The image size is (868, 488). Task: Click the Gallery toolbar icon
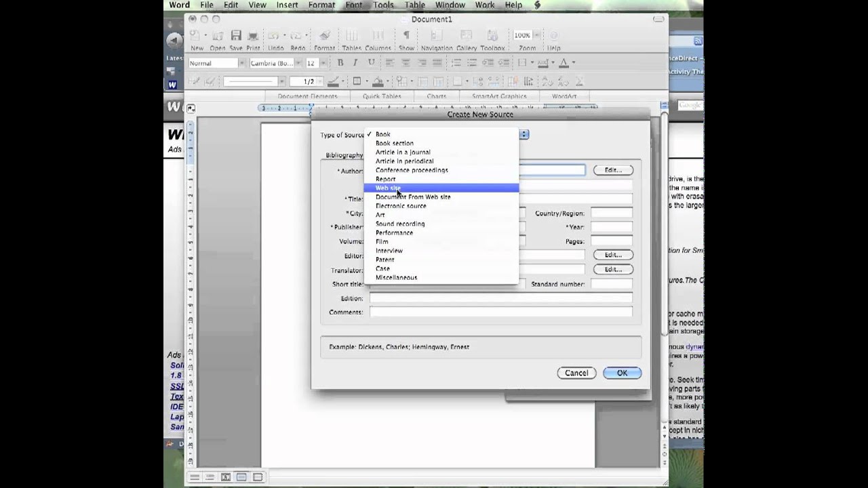point(467,36)
